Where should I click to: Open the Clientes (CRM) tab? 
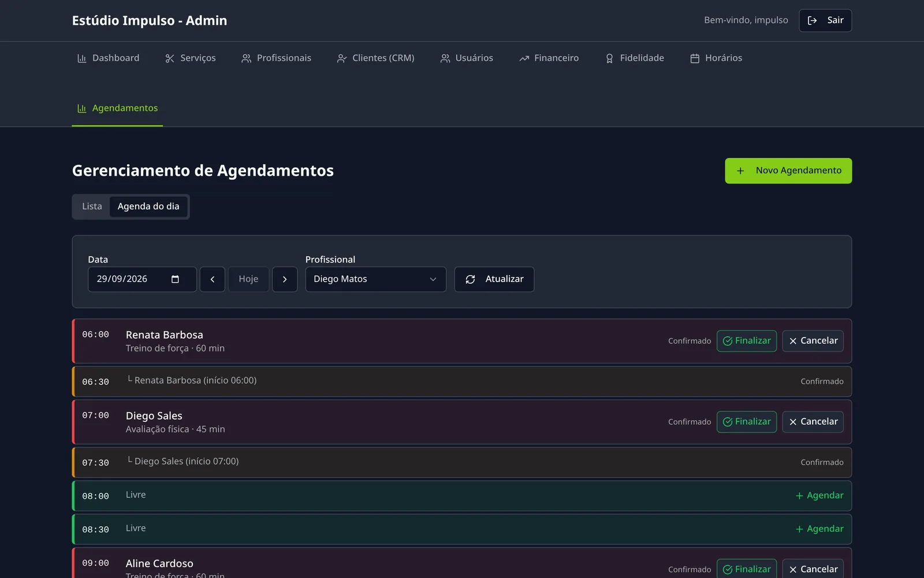(x=375, y=58)
